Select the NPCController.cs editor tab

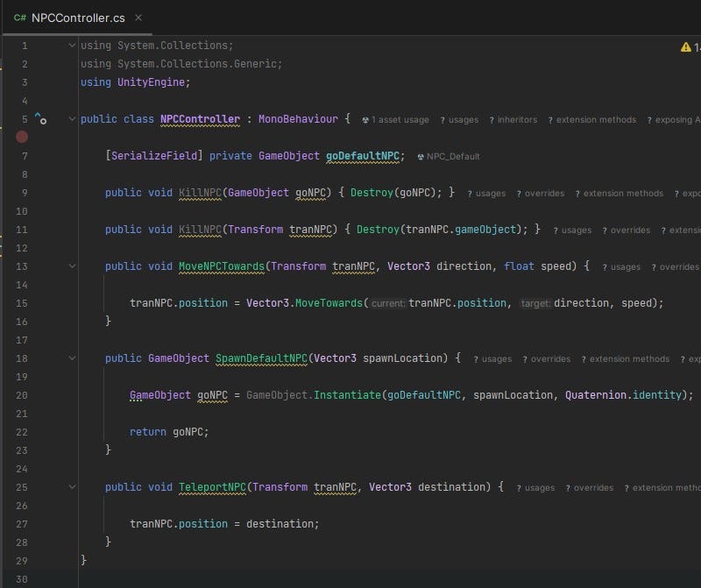[x=78, y=18]
